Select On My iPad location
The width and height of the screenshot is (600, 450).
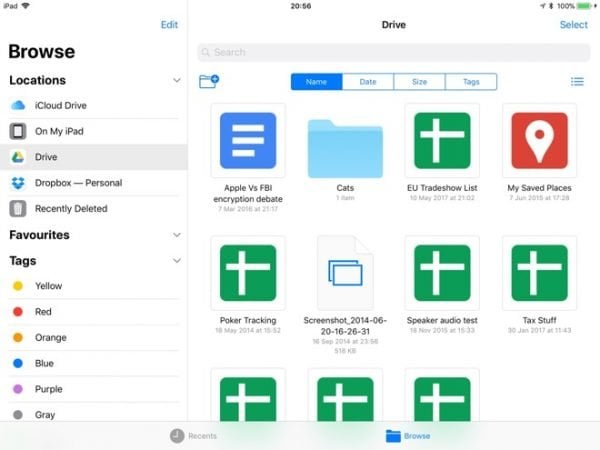point(94,131)
